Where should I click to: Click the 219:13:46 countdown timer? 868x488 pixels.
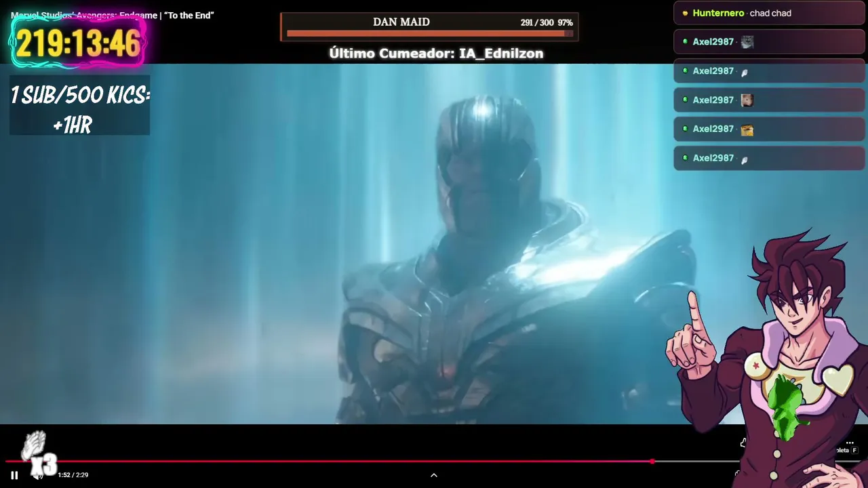tap(78, 43)
